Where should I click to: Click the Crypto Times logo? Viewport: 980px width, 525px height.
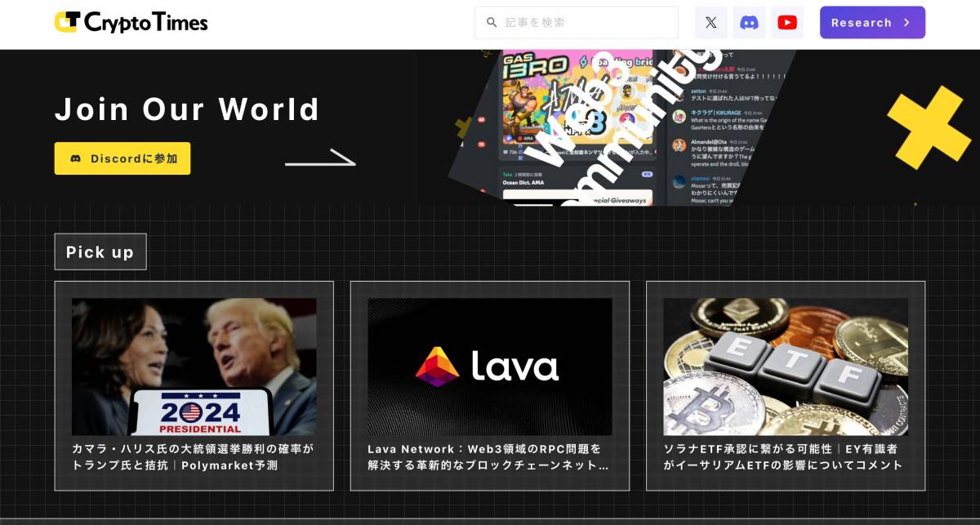(131, 22)
